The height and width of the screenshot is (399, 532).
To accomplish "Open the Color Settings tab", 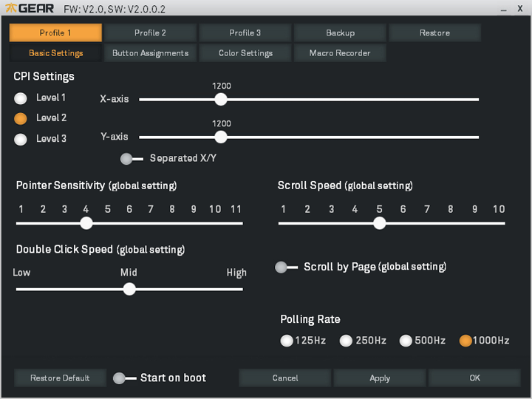I will (245, 53).
